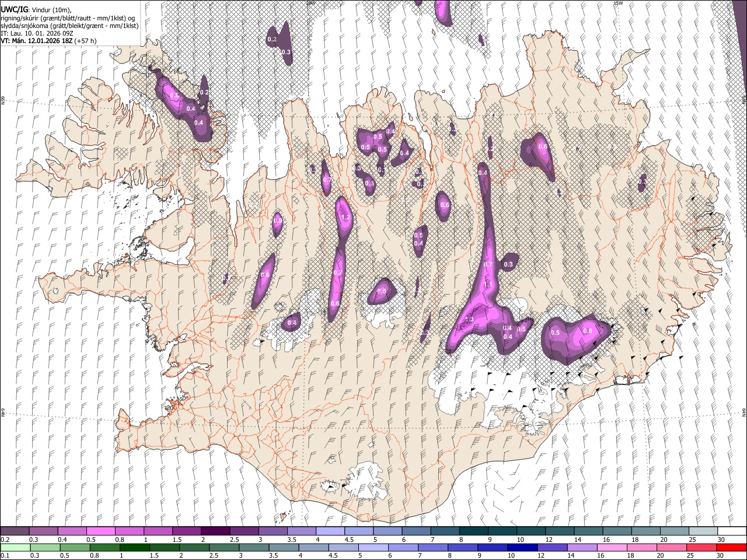Pick upper legend swatch between 2 and 2.5
The width and height of the screenshot is (747, 560).
[x=215, y=531]
